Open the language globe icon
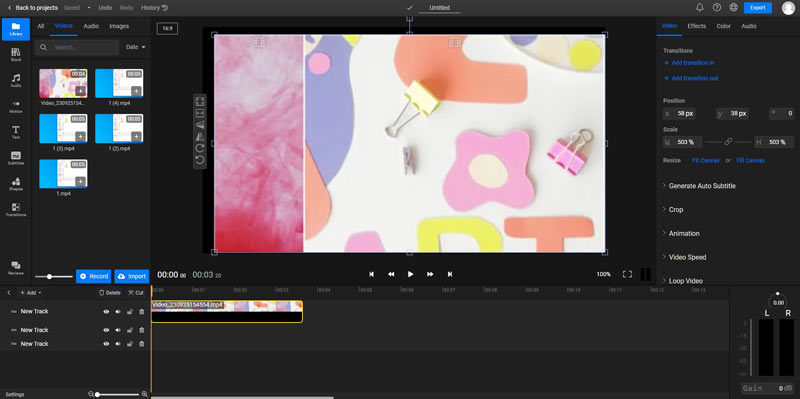Image resolution: width=800 pixels, height=399 pixels. click(733, 7)
